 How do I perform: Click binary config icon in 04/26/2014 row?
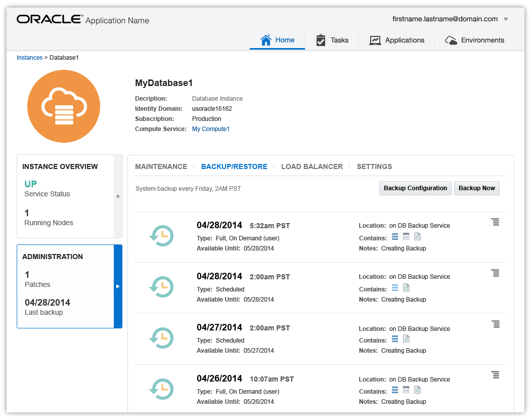[406, 390]
